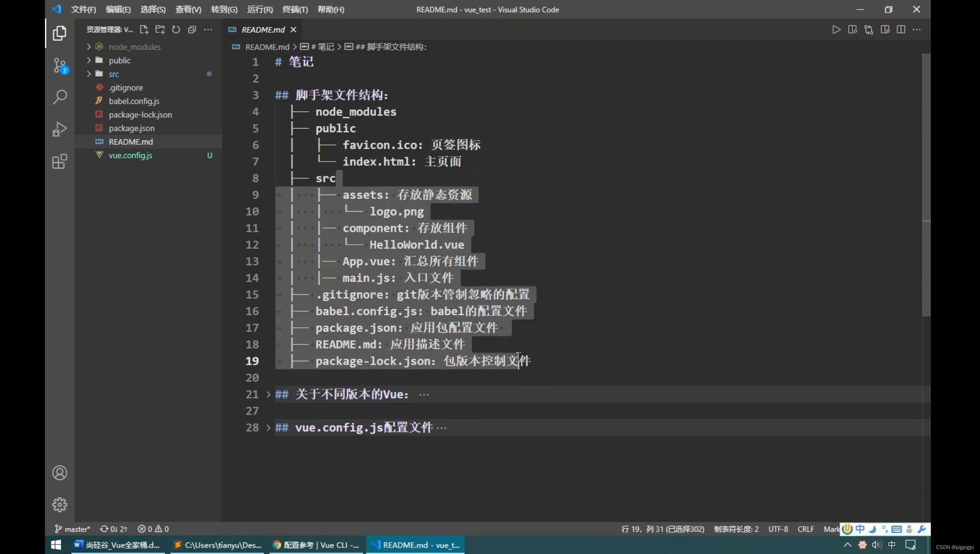
Task: Open Windows Start menu
Action: pyautogui.click(x=56, y=545)
